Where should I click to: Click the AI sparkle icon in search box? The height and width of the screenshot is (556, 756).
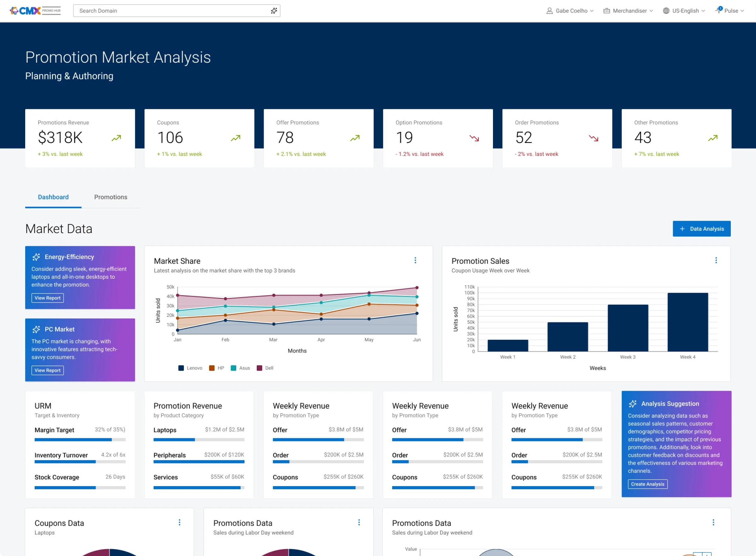[x=274, y=11]
